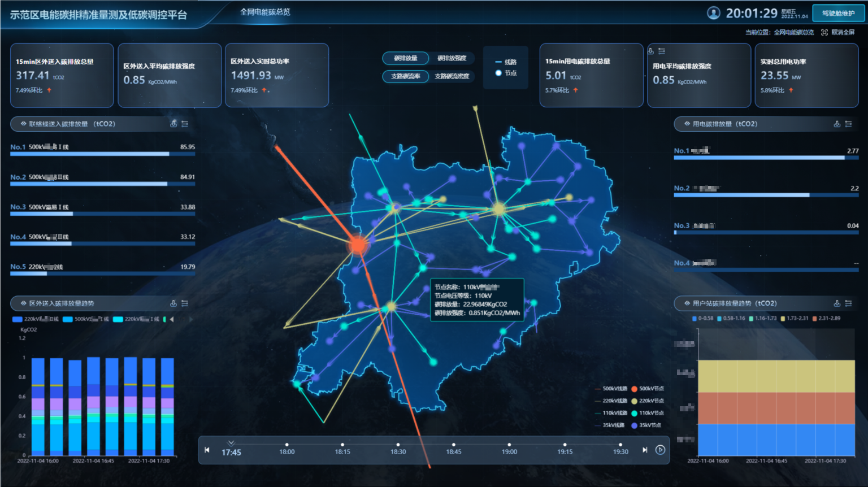Toggle 节点 (node) layer in map legend
The width and height of the screenshot is (868, 487).
tap(505, 73)
